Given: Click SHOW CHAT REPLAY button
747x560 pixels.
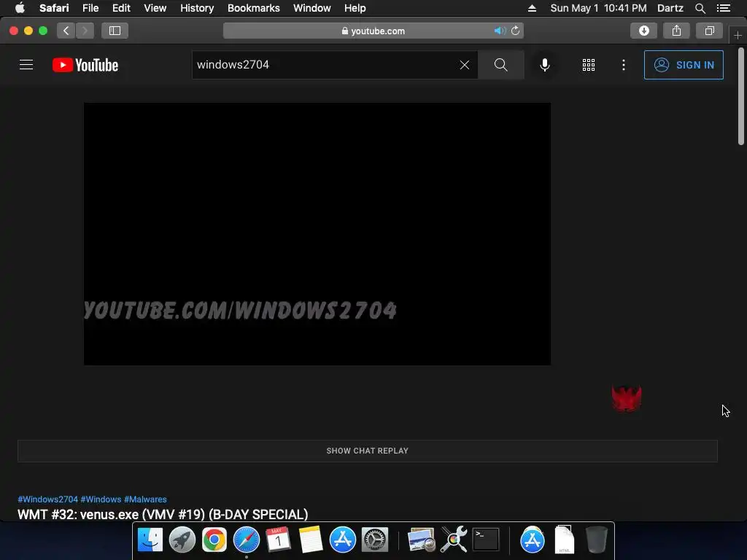Looking at the screenshot, I should coord(368,451).
